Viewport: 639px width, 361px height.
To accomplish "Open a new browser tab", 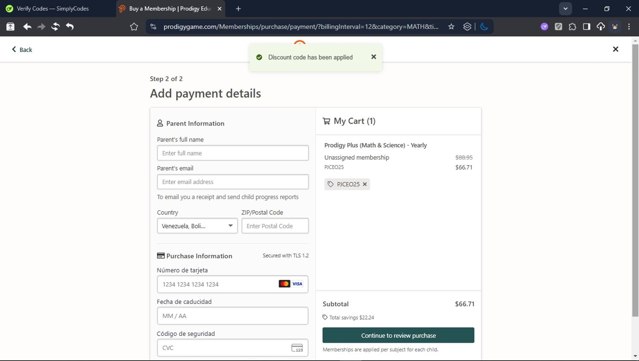I will 238,9.
